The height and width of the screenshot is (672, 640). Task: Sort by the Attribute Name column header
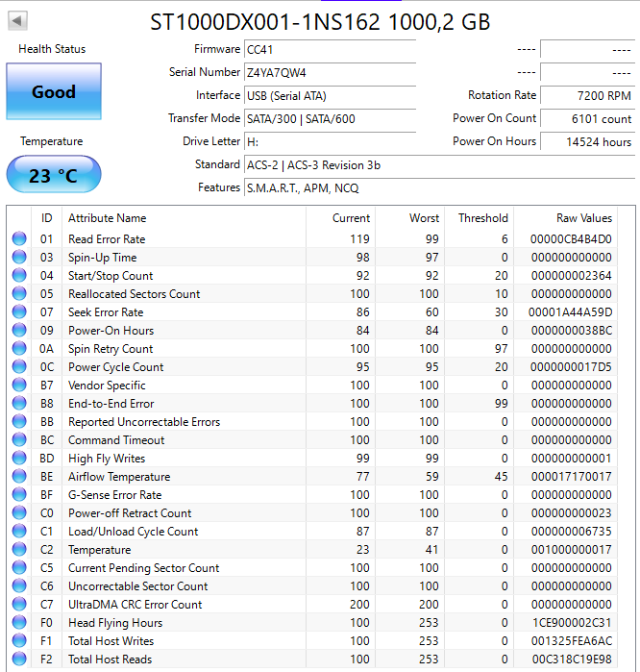(x=183, y=218)
